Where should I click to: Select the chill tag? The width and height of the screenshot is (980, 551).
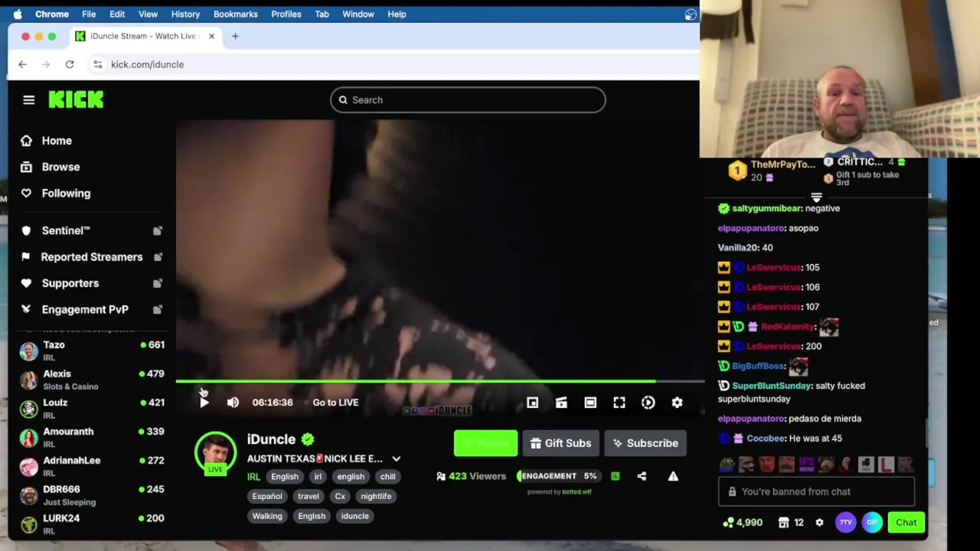(x=387, y=477)
